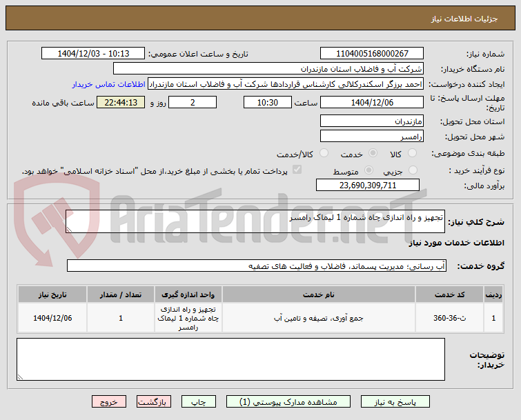Select the کالا radio button
Screen dimensions: 521x420
pyautogui.click(x=412, y=152)
